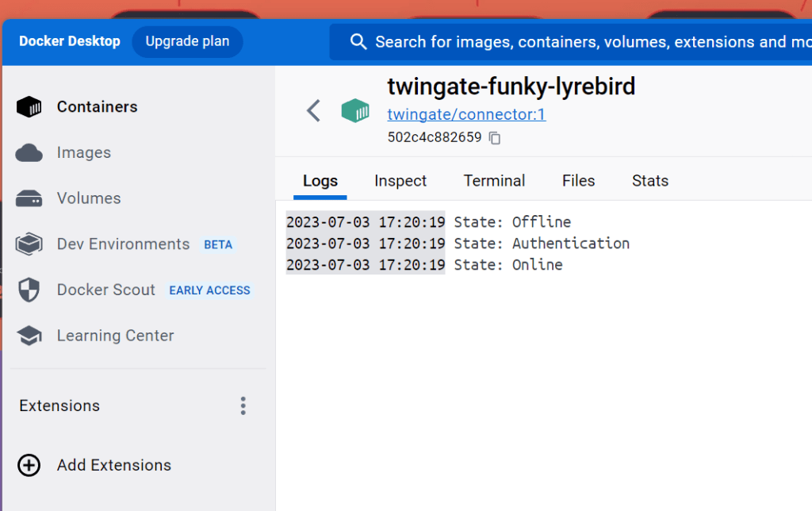The image size is (812, 511).
Task: Click the BETA badge
Action: click(x=218, y=244)
